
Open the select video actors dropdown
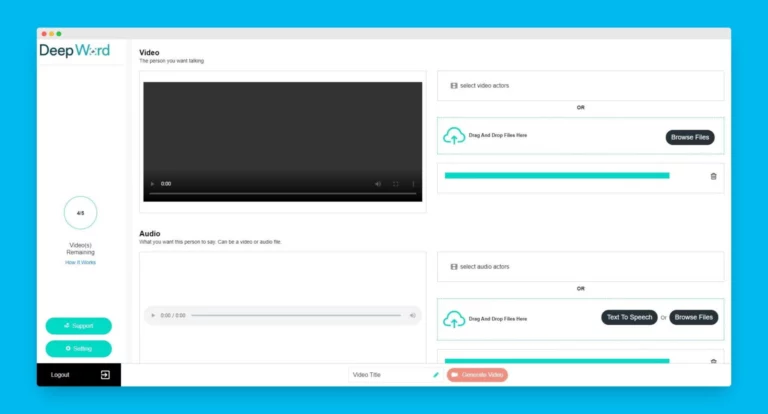(580, 86)
